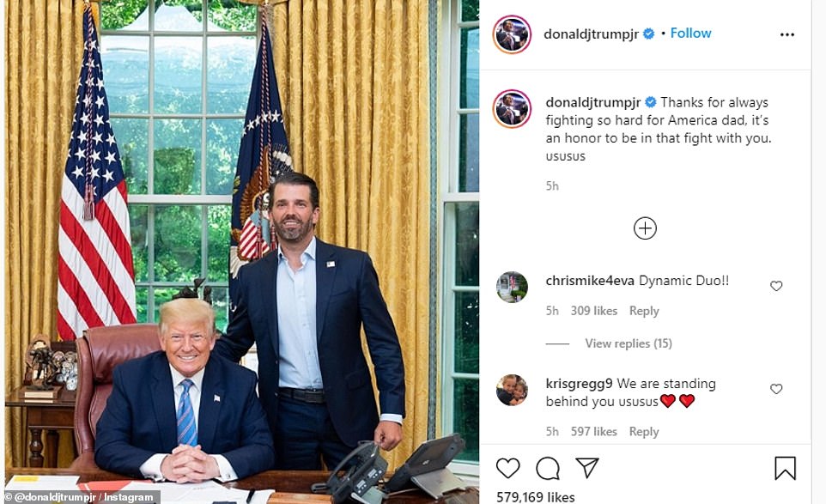The image size is (826, 504).
Task: Open comment bubble icon below post
Action: pyautogui.click(x=547, y=468)
